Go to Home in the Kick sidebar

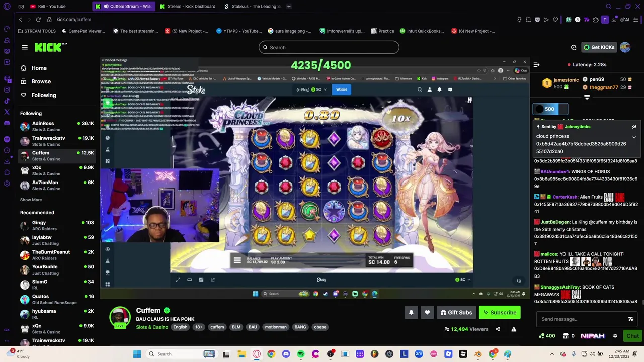pos(39,68)
